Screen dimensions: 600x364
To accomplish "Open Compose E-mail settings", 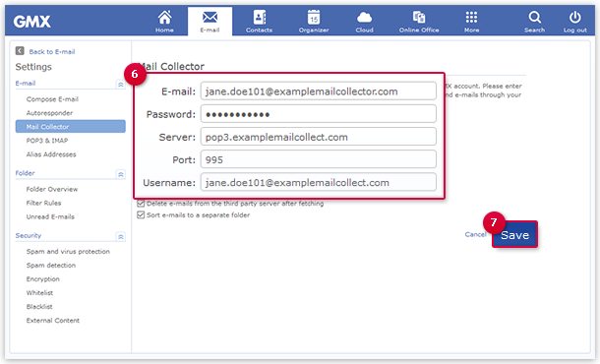I will (x=52, y=99).
